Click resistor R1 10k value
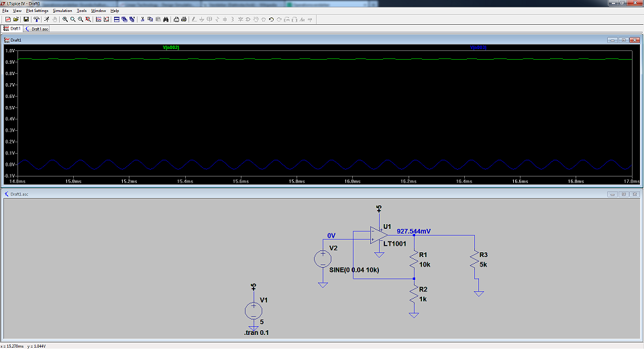 pos(425,264)
